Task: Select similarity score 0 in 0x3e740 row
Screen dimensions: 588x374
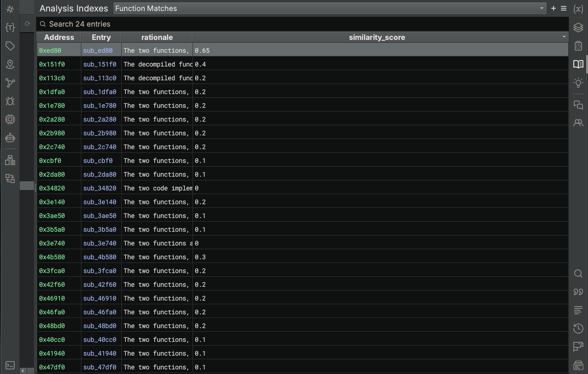Action: coord(380,243)
